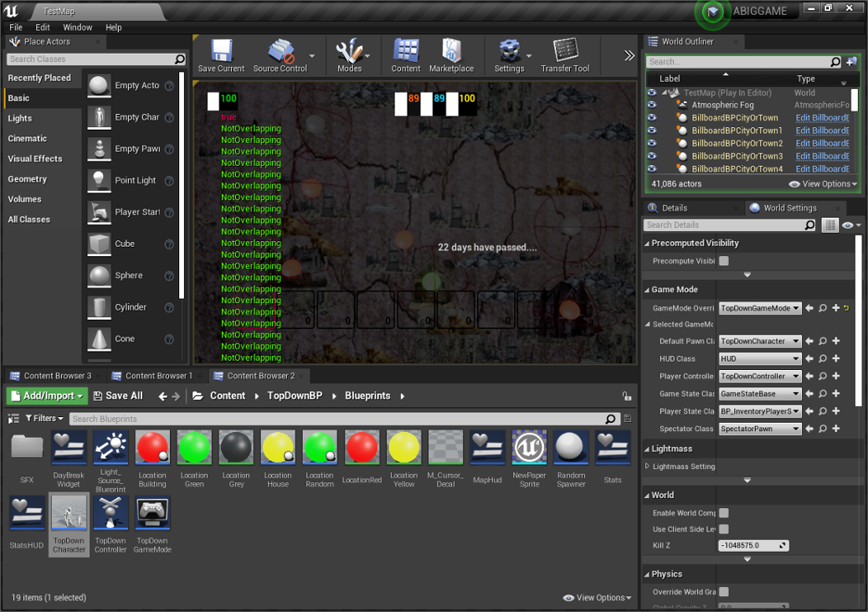Image resolution: width=868 pixels, height=612 pixels.
Task: Click the Source Control toolbar icon
Action: pos(280,51)
